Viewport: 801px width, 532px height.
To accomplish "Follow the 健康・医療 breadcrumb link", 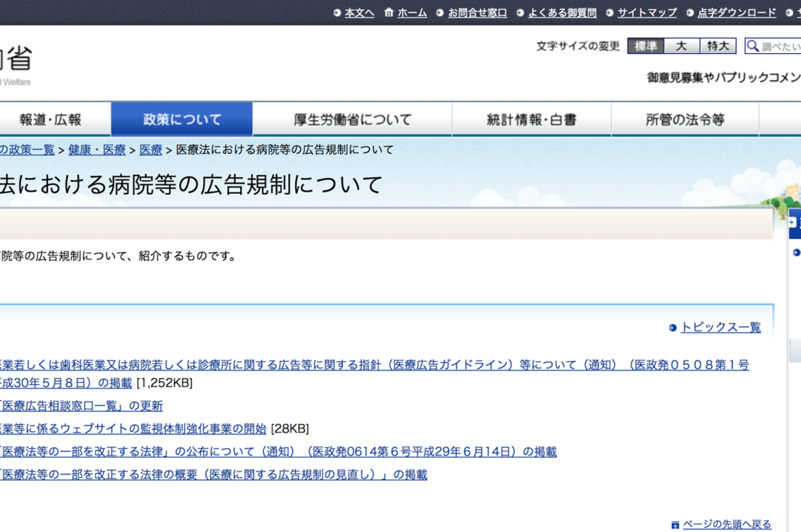I will tap(97, 150).
